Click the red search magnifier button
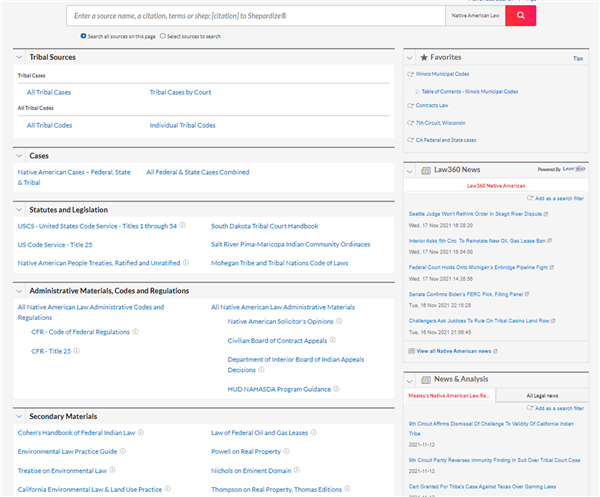 pyautogui.click(x=520, y=16)
